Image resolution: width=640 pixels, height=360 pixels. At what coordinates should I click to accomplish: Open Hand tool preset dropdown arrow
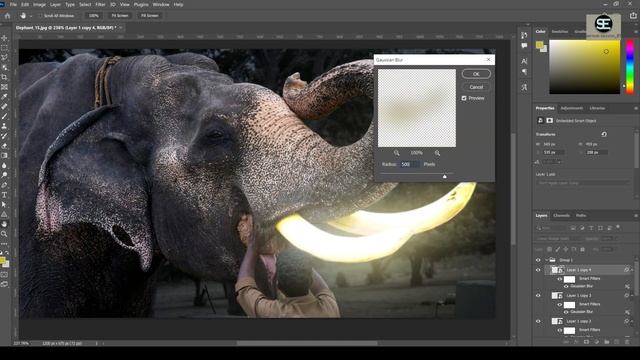[31, 16]
